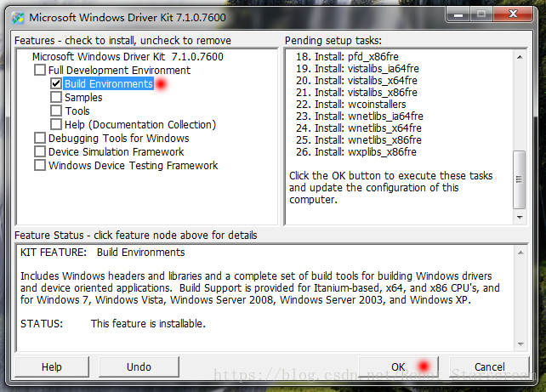Open the Help button
This screenshot has width=546, height=392.
[52, 366]
